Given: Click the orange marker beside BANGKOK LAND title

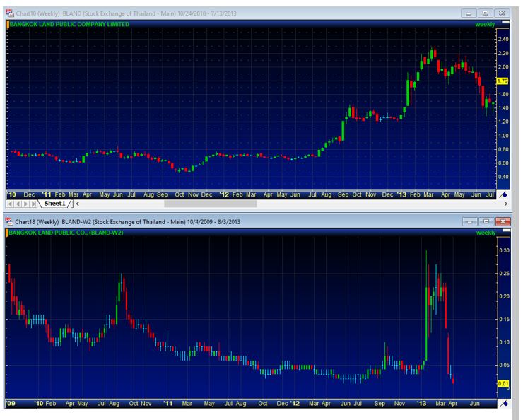Looking at the screenshot, I should 6,24.
